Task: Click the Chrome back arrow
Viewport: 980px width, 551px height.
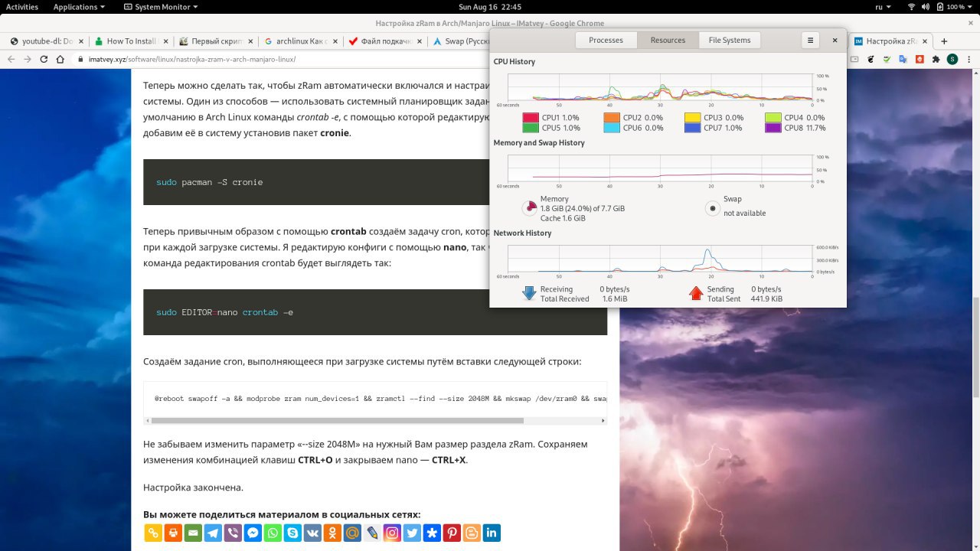Action: click(x=11, y=59)
